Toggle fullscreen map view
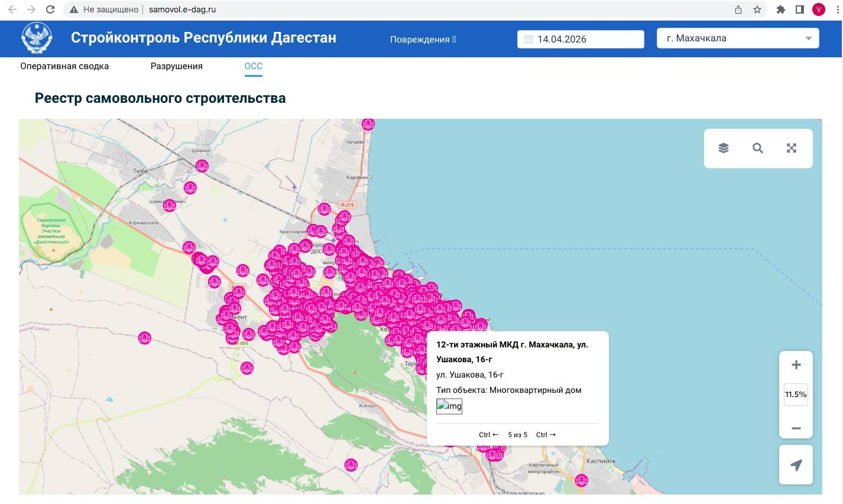Screen dimensions: 843x504 [792, 148]
